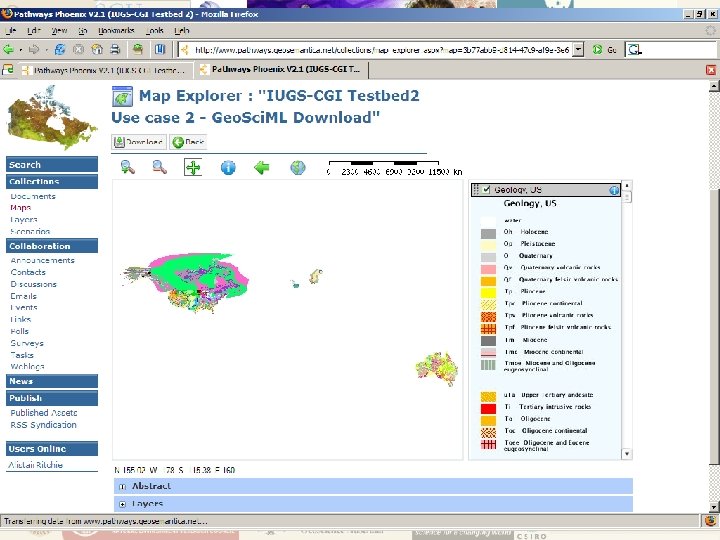Close the current tab with red X
The height and width of the screenshot is (540, 720).
click(711, 70)
